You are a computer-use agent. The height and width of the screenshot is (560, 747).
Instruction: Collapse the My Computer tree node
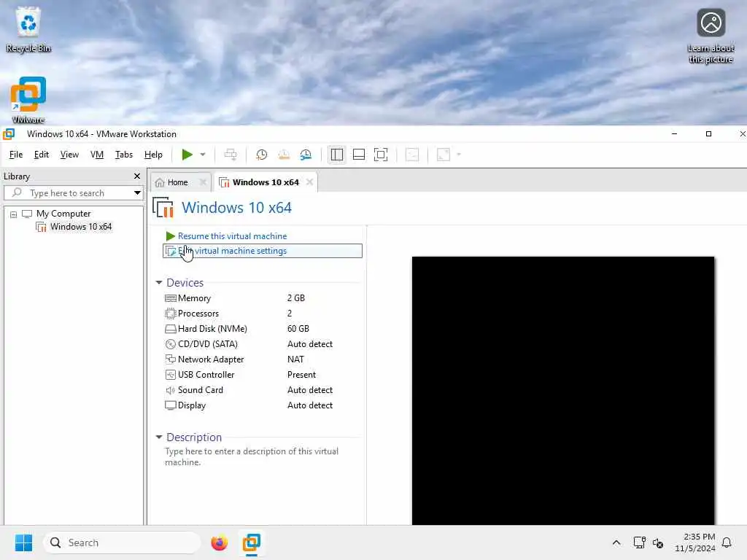pos(14,214)
